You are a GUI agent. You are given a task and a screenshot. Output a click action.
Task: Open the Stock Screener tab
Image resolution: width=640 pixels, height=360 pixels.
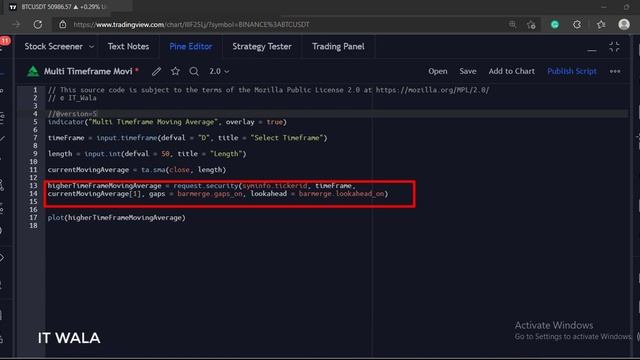53,47
